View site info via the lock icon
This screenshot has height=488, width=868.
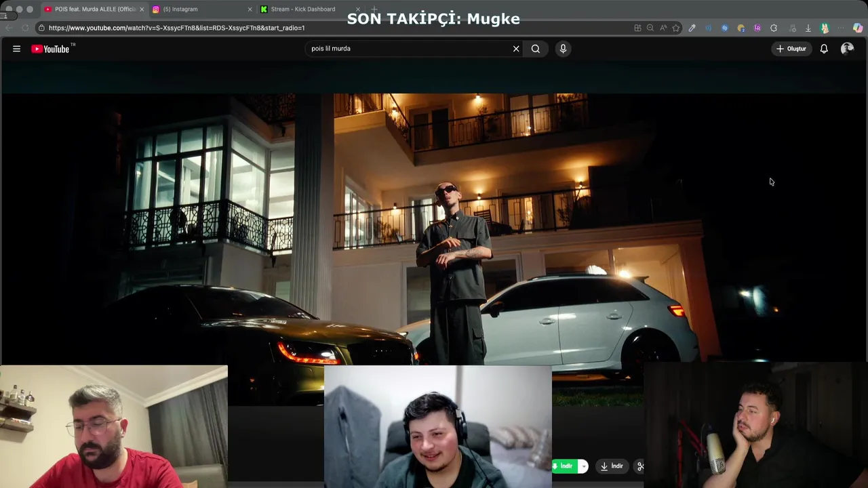(41, 28)
